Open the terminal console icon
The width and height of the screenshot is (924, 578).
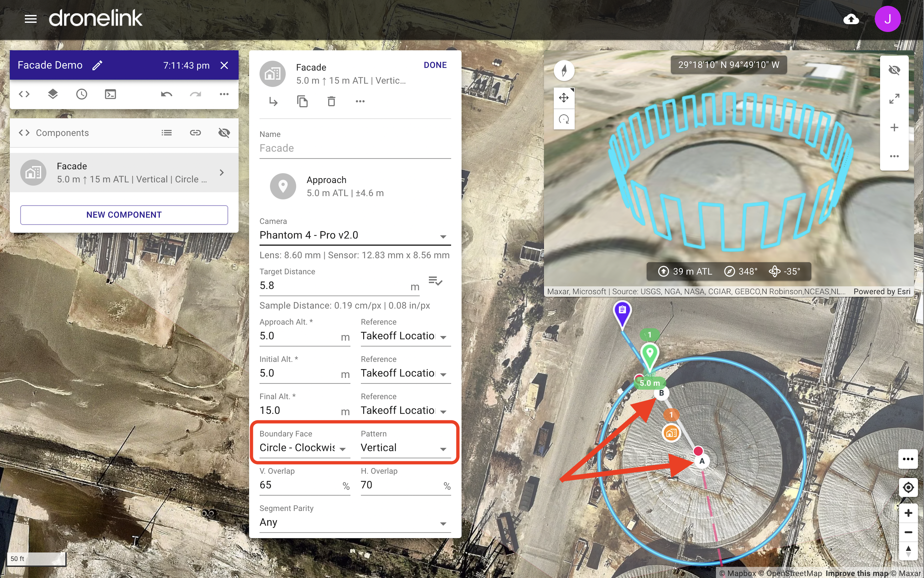coord(110,94)
